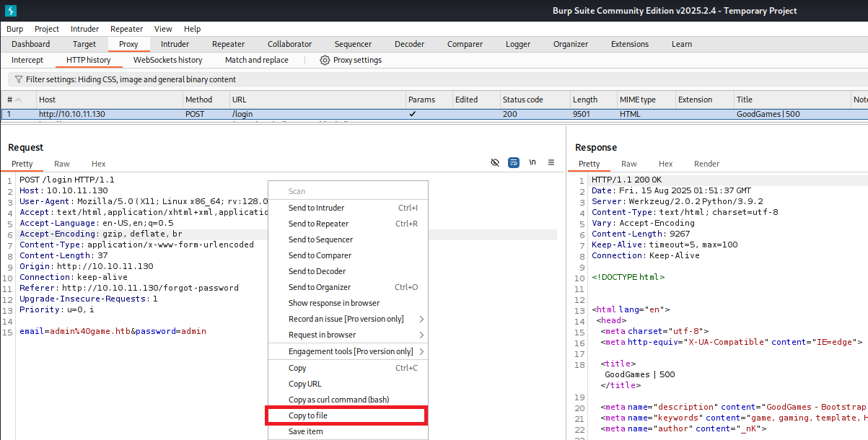868x440 pixels.
Task: Click the filter funnel icon
Action: tap(17, 79)
